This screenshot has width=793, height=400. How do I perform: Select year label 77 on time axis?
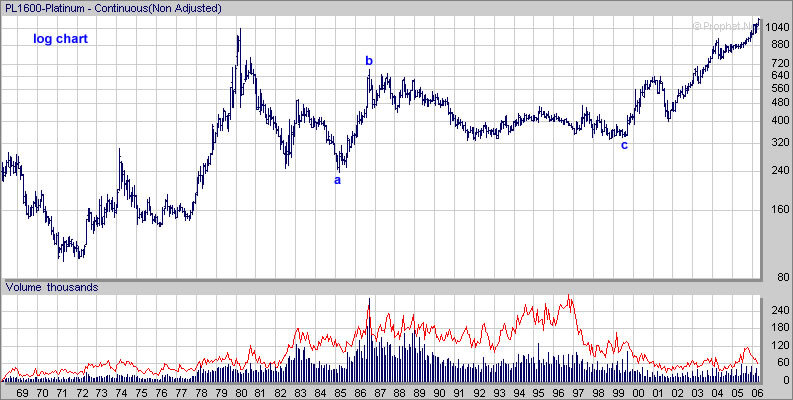(x=181, y=393)
